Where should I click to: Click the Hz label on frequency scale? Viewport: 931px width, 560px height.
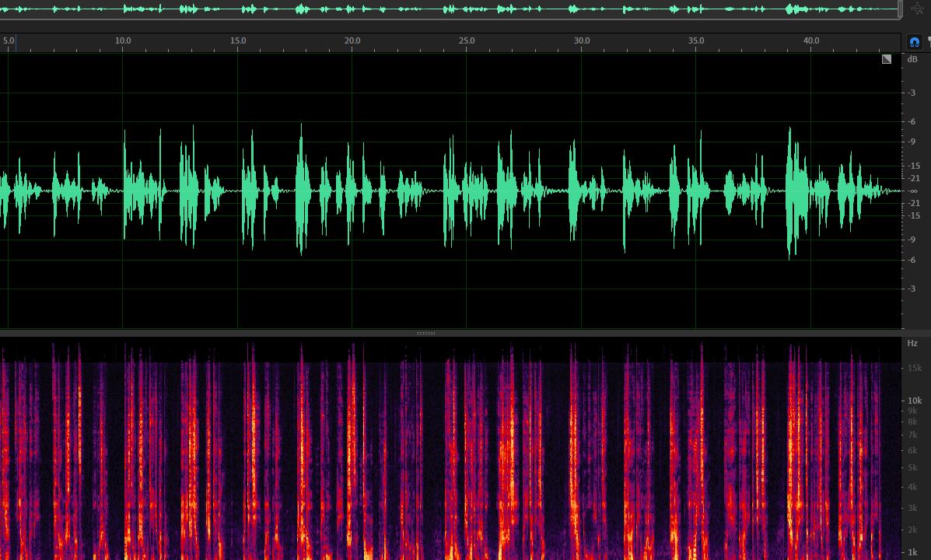(x=912, y=343)
